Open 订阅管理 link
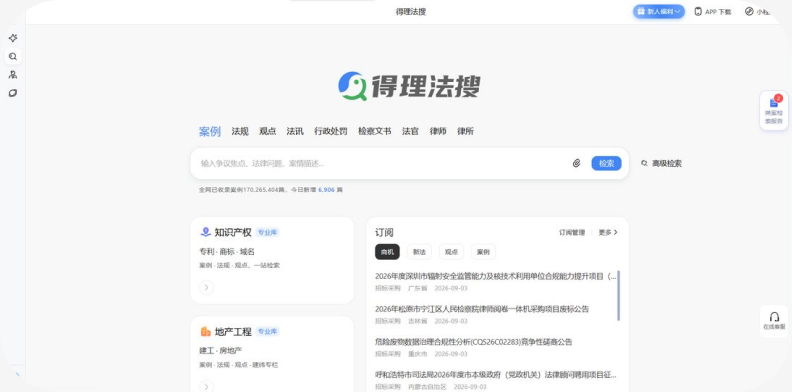 (x=572, y=232)
